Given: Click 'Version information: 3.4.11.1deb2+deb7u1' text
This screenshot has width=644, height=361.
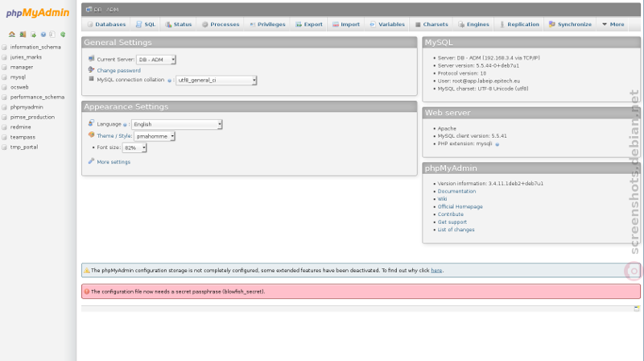Looking at the screenshot, I should click(490, 184).
